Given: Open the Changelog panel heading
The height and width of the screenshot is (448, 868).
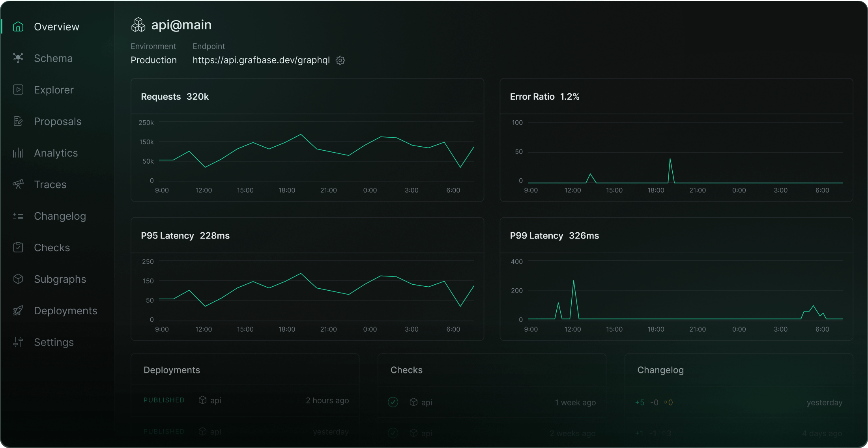Looking at the screenshot, I should tap(660, 370).
